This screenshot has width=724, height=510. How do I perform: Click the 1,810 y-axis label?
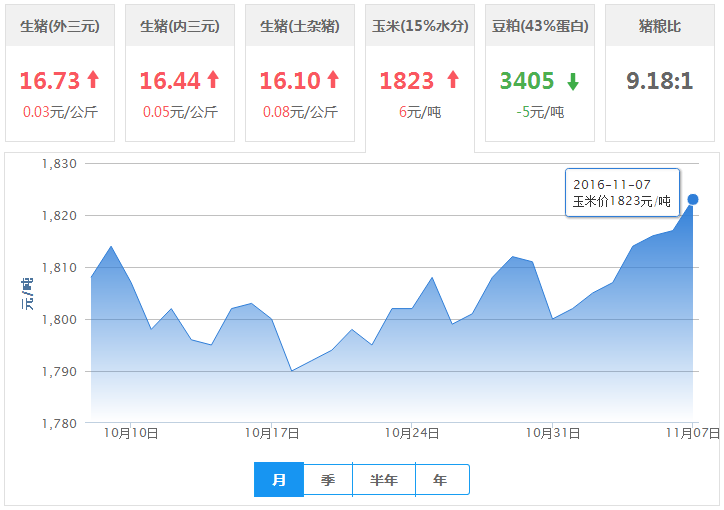click(x=59, y=268)
